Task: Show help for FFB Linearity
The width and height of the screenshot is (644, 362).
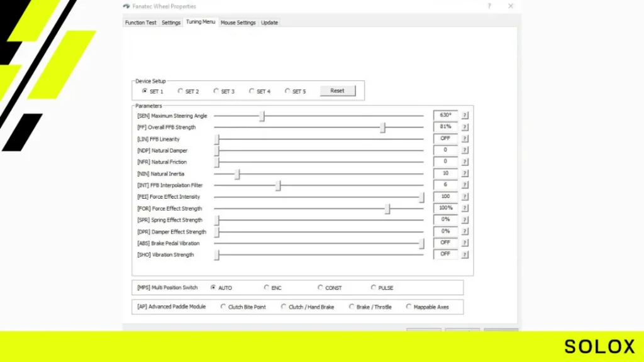Action: (x=465, y=139)
